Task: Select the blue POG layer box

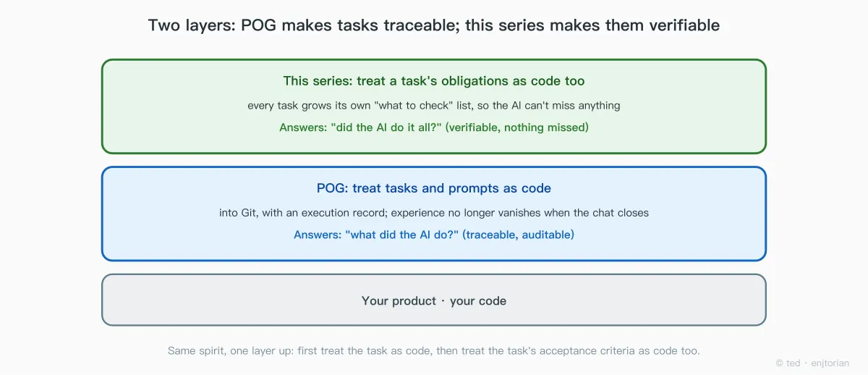Action: coord(434,214)
